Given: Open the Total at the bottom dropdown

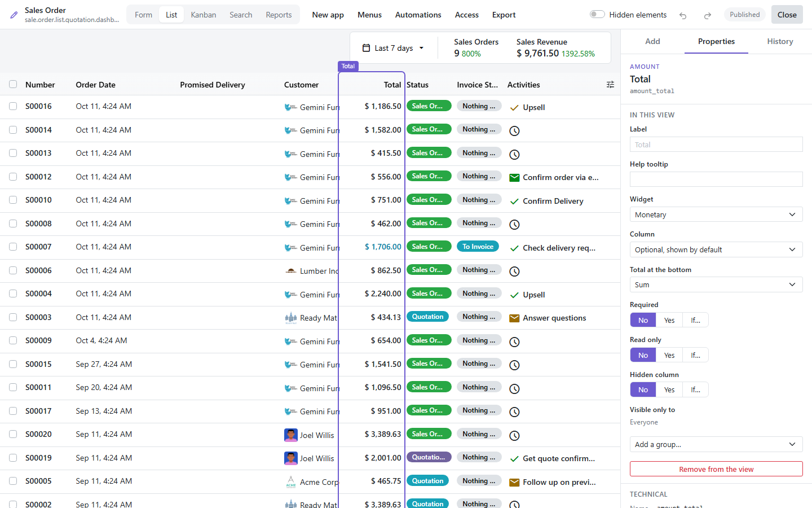Looking at the screenshot, I should pos(716,284).
